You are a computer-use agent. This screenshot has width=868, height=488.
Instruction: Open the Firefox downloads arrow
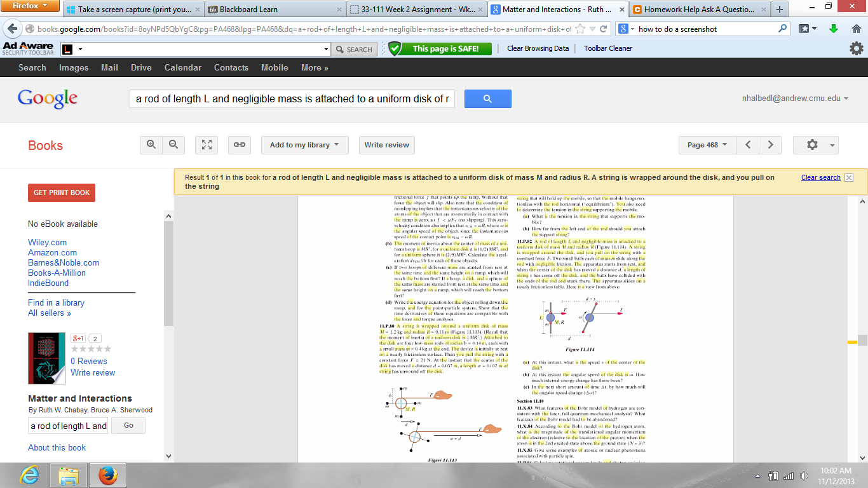[x=834, y=29]
